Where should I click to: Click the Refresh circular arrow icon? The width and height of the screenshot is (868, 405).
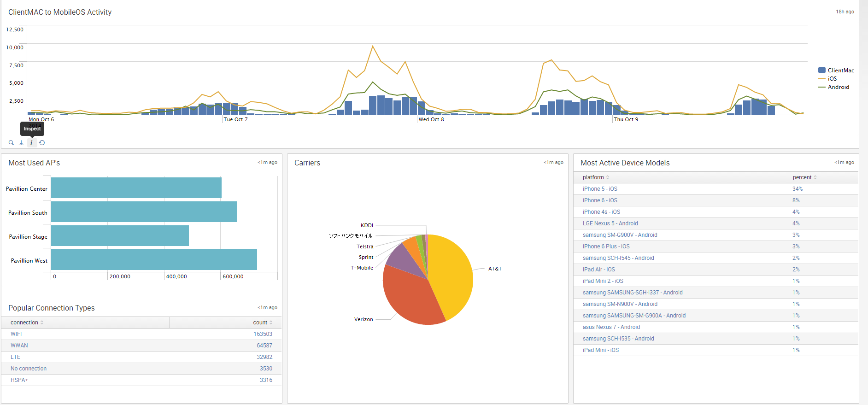(x=42, y=143)
